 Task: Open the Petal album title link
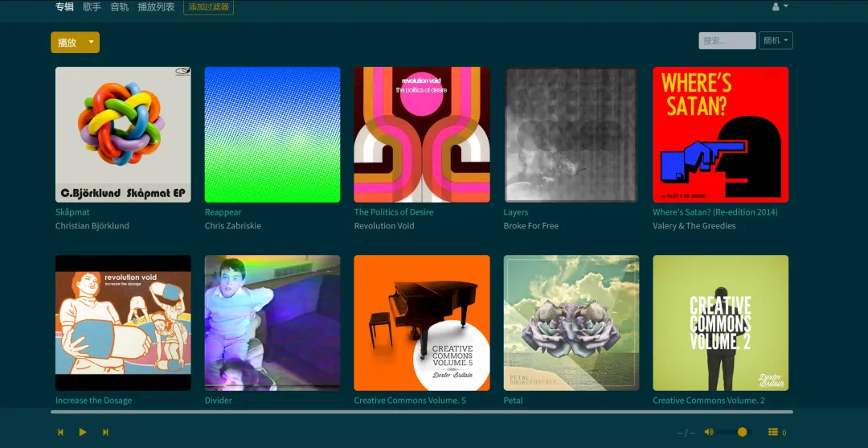coord(513,401)
